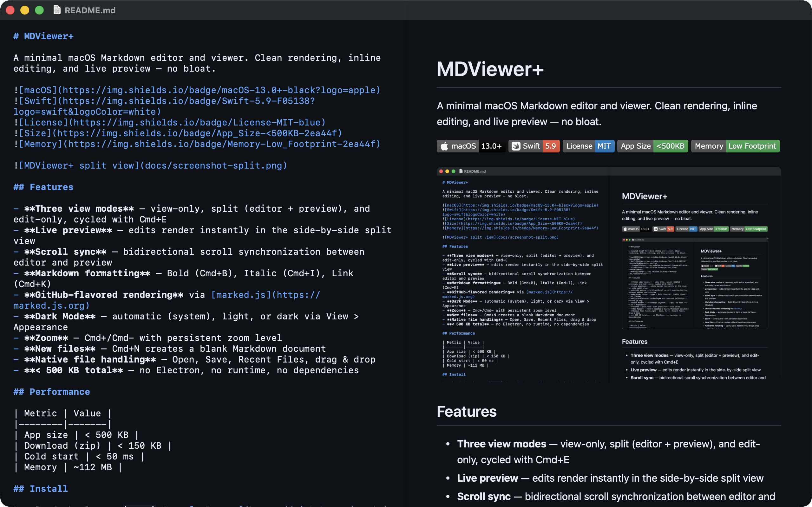The image size is (812, 507).
Task: Click the MDViewer+ title in the preview pane
Action: 490,69
